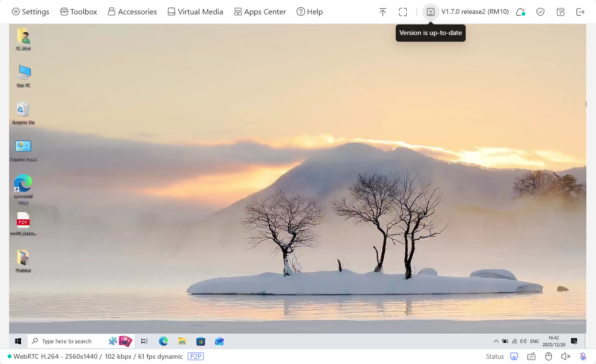Click the keyboard status icon

coord(531,356)
